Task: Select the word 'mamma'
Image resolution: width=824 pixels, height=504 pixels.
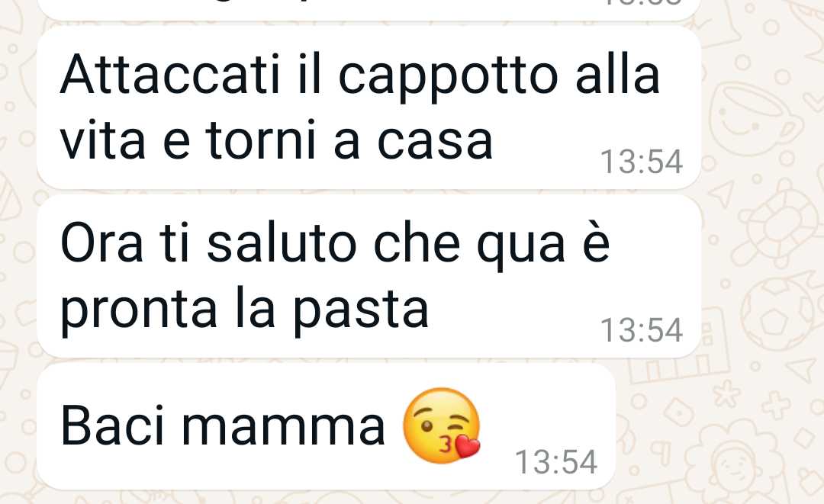Action: (x=283, y=425)
